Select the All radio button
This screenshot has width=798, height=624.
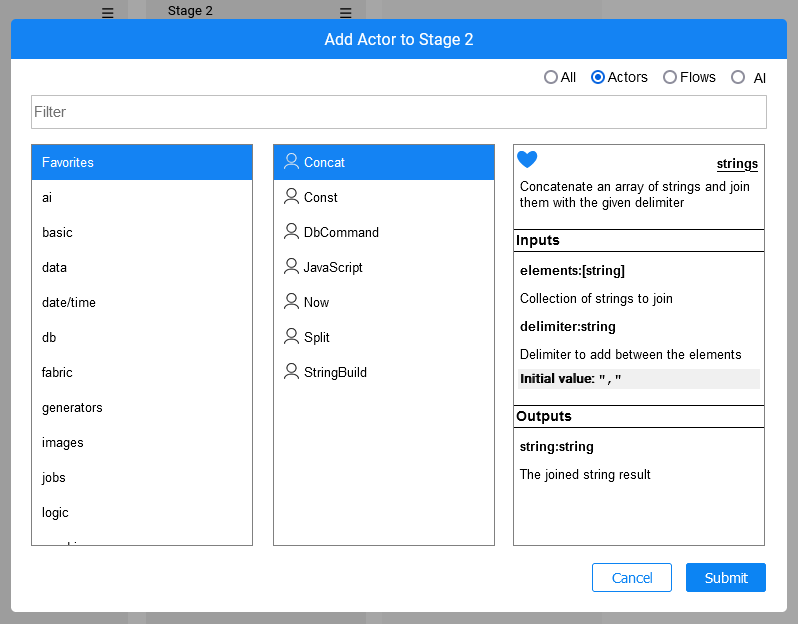[551, 77]
